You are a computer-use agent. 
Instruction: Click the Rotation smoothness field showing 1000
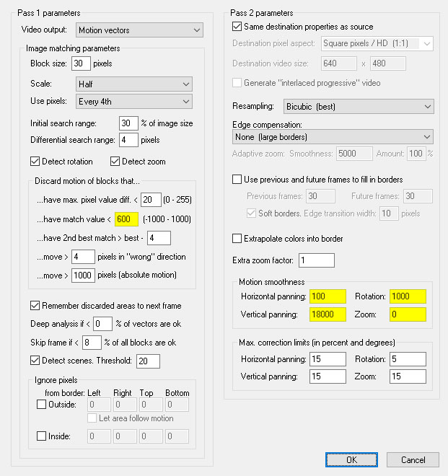[x=408, y=296]
